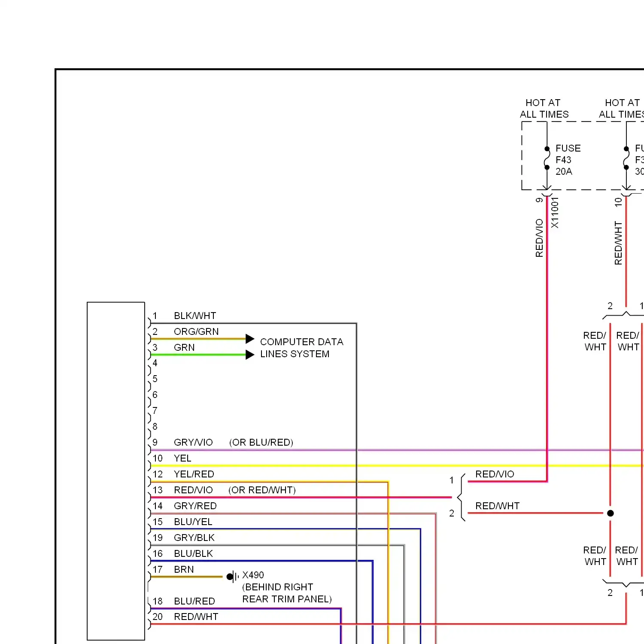Select the BLU/YEL label at pin 15
This screenshot has width=644, height=644.
[193, 522]
